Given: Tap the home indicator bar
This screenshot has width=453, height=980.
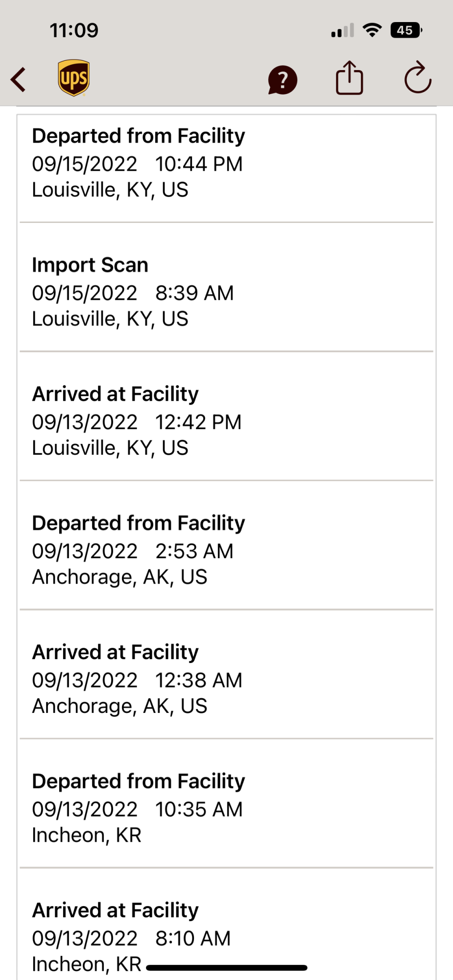Looking at the screenshot, I should click(x=226, y=968).
